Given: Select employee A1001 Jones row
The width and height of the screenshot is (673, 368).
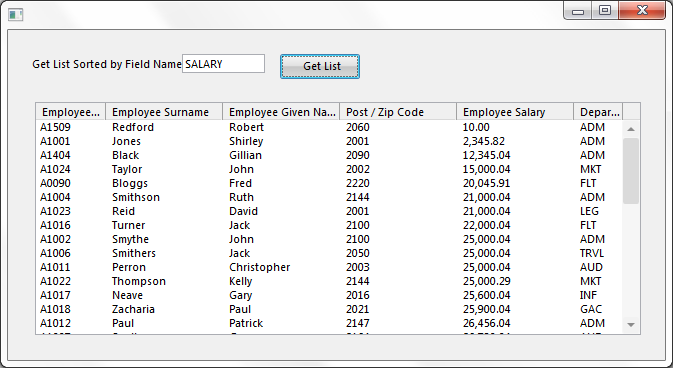Looking at the screenshot, I should (329, 141).
